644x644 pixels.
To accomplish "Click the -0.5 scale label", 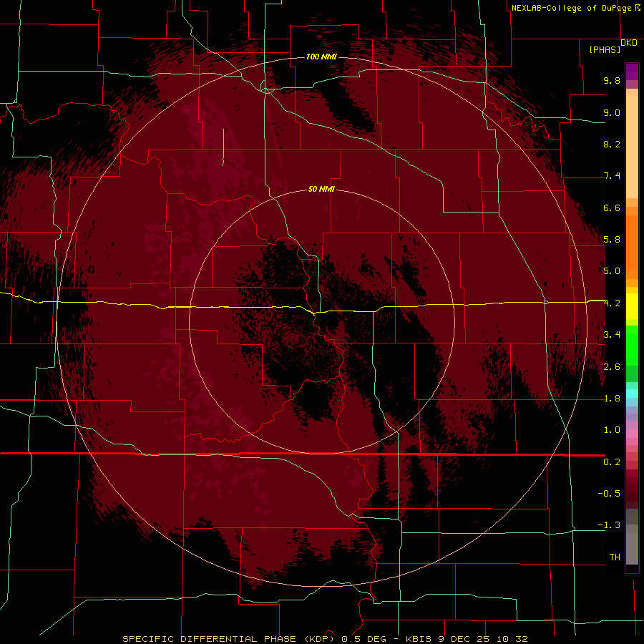I will [x=609, y=494].
